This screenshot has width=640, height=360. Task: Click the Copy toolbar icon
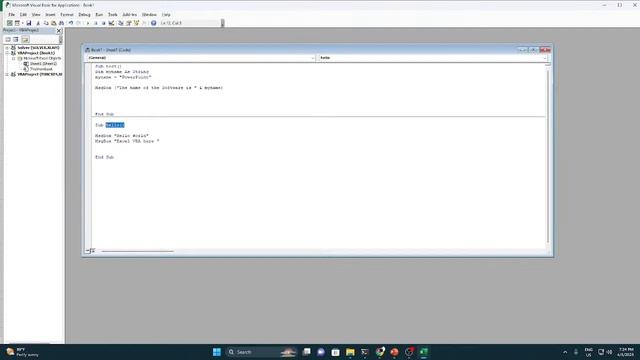coord(46,23)
